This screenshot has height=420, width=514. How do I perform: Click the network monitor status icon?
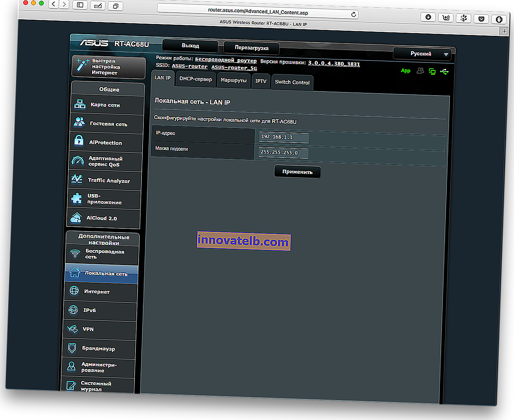pyautogui.click(x=432, y=71)
